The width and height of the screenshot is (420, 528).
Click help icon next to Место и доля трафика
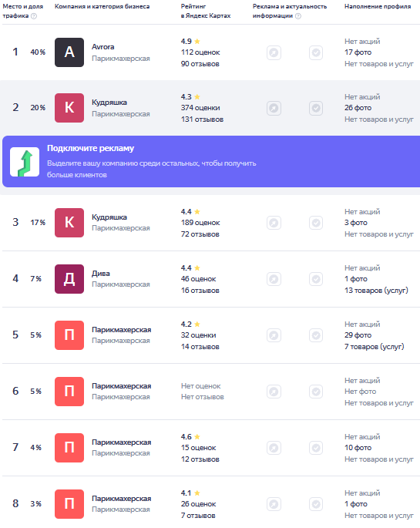pyautogui.click(x=34, y=16)
